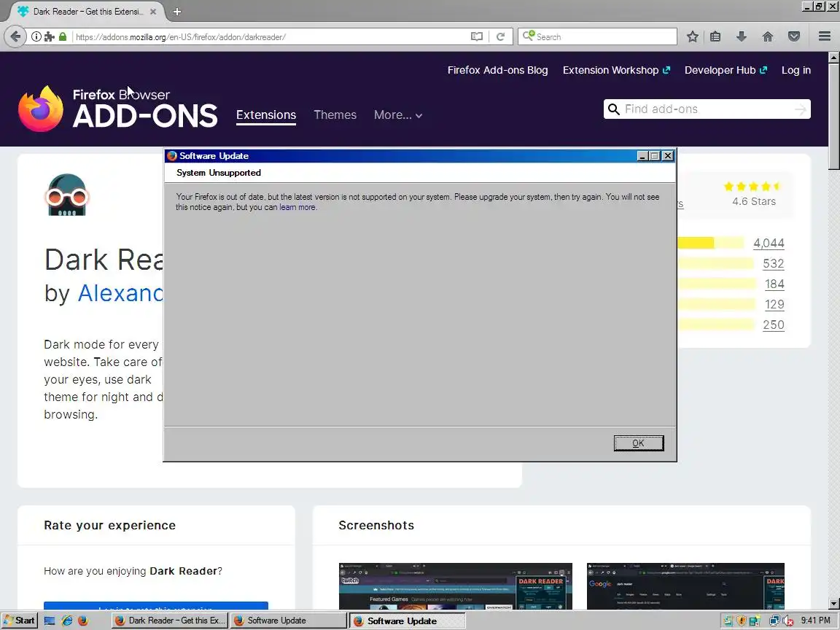The width and height of the screenshot is (840, 630).
Task: Click the Show Desktop quick launch icon
Action: (x=50, y=621)
